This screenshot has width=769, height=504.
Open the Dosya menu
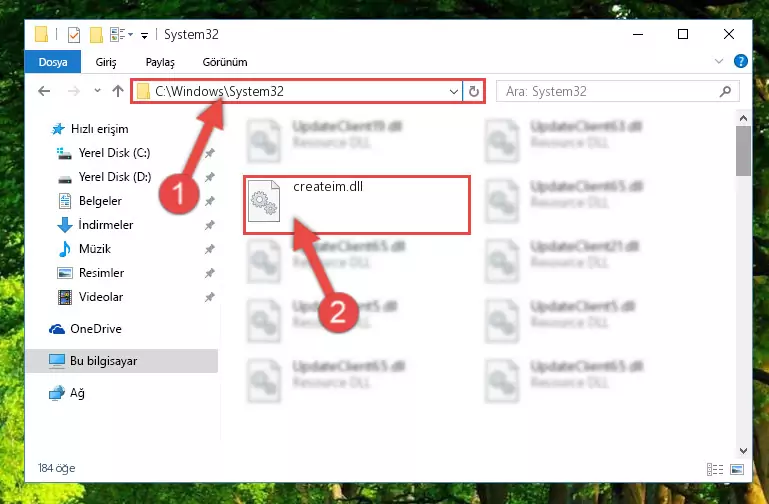[x=53, y=62]
